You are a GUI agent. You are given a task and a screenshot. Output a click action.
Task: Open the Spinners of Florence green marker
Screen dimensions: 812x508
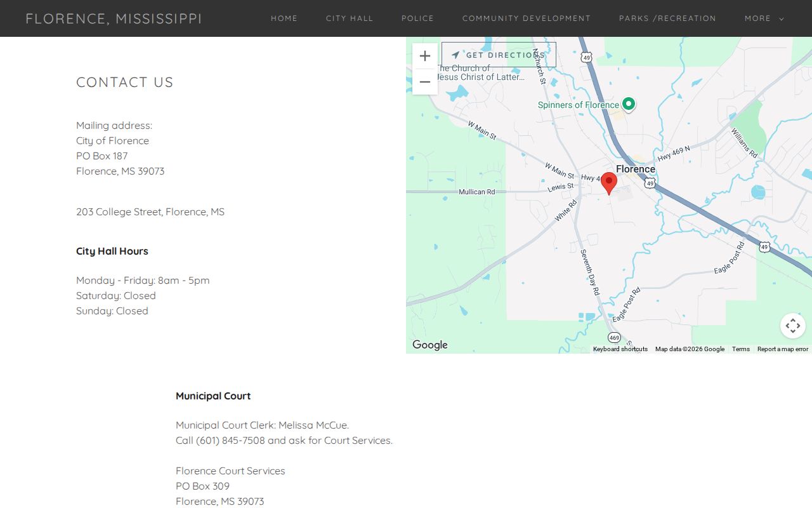coord(629,104)
